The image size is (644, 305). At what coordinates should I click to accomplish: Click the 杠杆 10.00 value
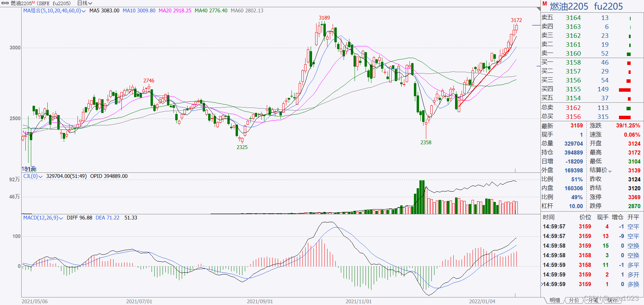coord(576,206)
